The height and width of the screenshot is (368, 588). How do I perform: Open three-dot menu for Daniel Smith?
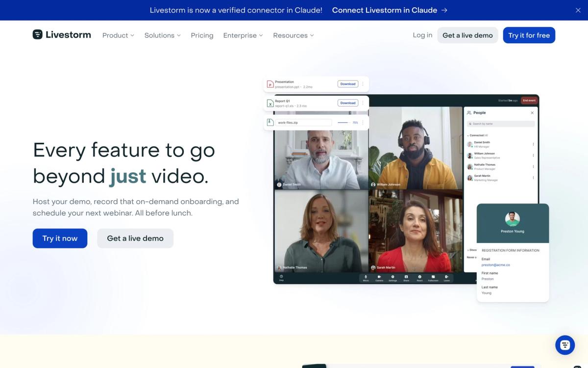pos(533,144)
